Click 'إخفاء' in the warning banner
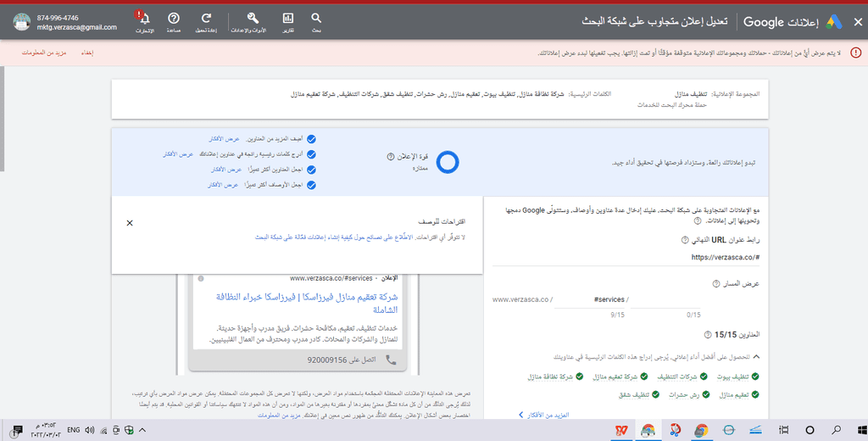This screenshot has width=868, height=441. 86,53
